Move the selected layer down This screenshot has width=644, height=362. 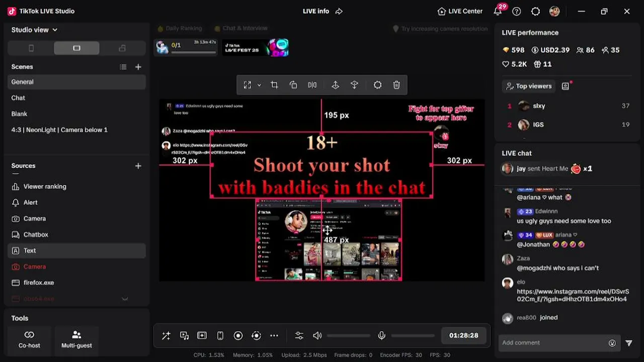pos(354,85)
